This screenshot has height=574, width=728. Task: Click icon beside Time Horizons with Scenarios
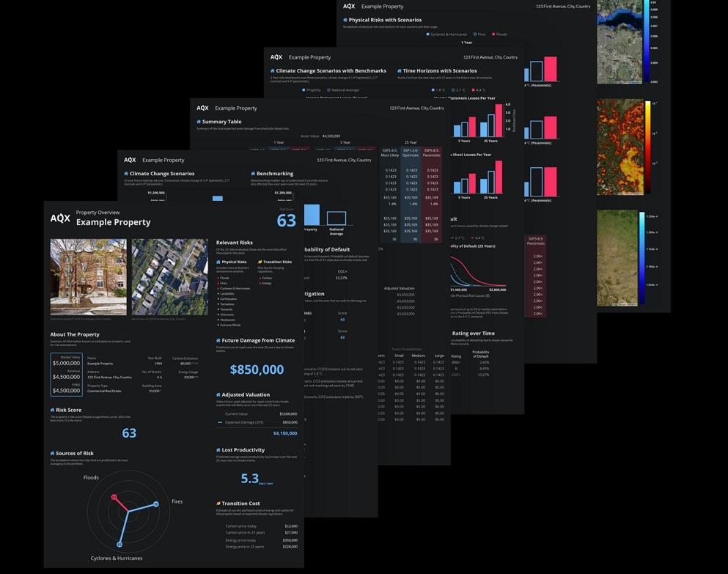point(400,71)
